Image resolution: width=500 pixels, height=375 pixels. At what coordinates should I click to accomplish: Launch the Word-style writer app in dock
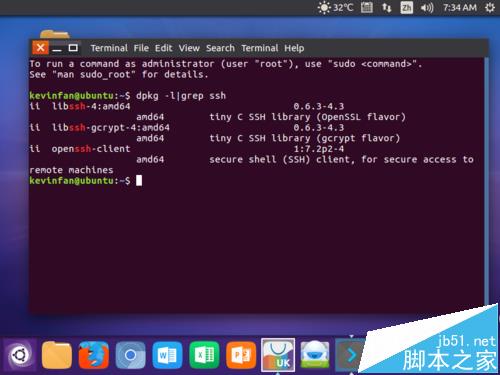point(167,355)
